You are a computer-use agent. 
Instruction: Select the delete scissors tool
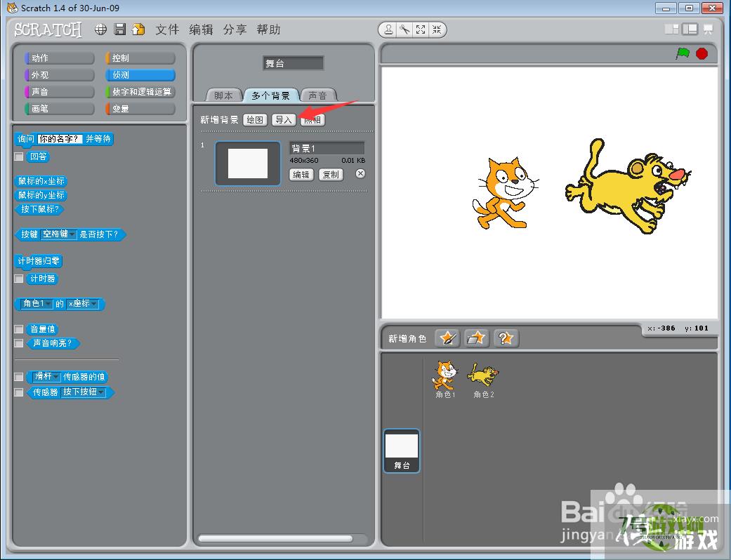click(x=404, y=29)
